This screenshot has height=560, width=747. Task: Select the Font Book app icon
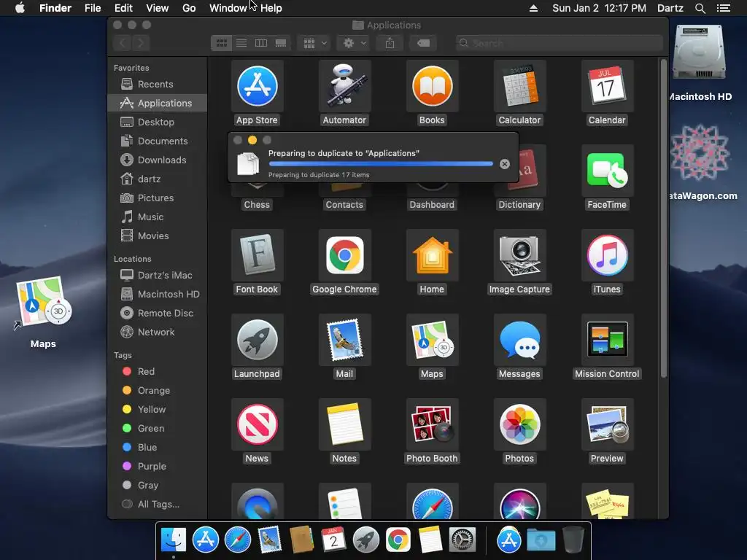click(x=258, y=254)
